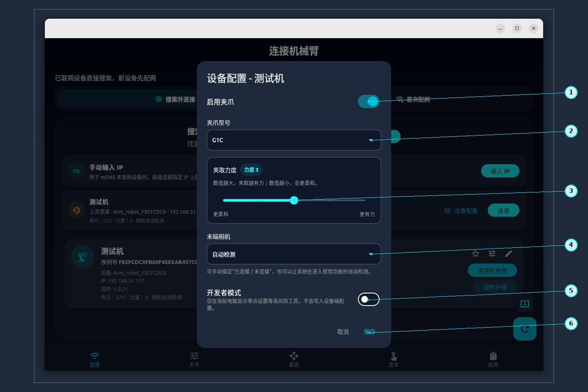Toggle the 启用夹爪 switch

click(x=369, y=101)
